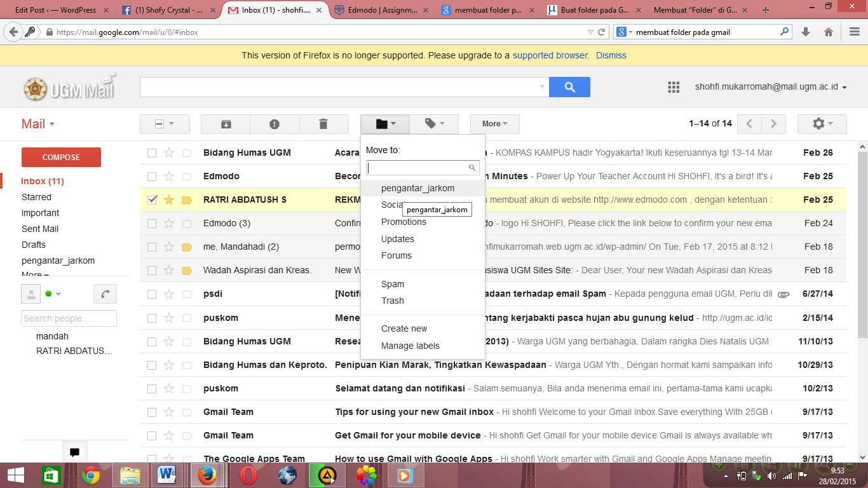Screen dimensions: 868x488
Task: Click the UGM Mail logo
Action: (x=70, y=88)
